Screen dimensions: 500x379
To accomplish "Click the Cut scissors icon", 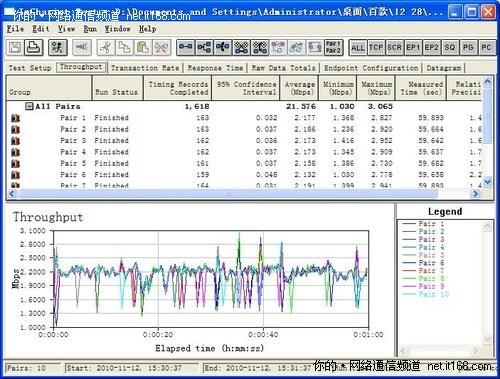I will (x=106, y=48).
